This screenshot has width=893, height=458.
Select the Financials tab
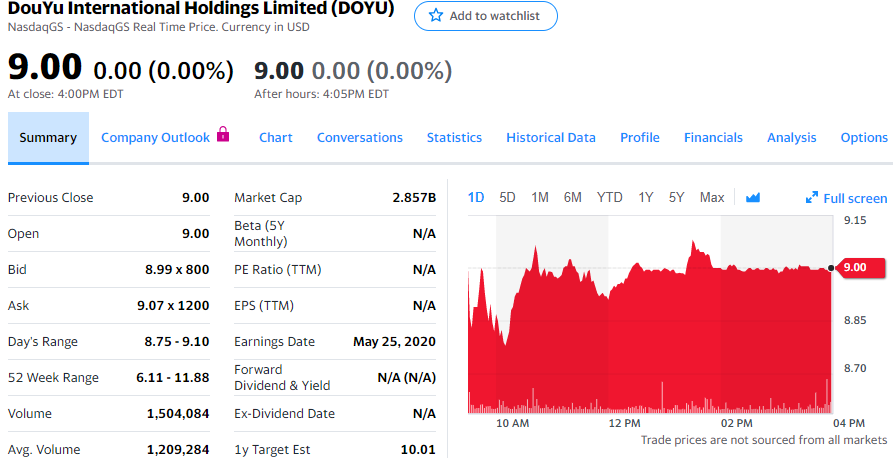pyautogui.click(x=713, y=138)
